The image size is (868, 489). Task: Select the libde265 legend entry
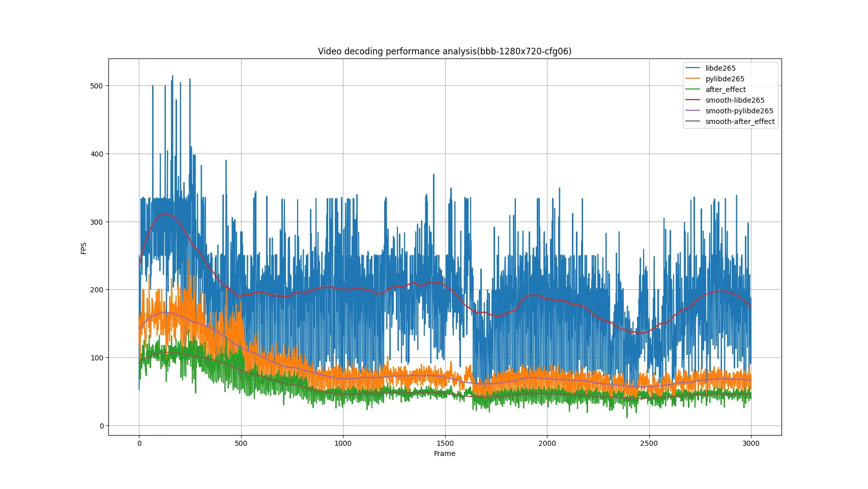point(711,68)
